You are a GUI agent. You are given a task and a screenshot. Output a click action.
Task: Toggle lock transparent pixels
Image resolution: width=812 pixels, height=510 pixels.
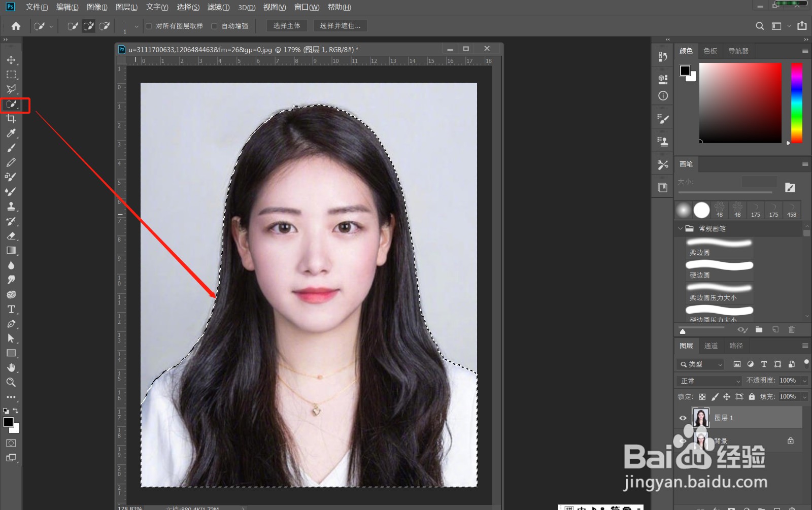click(x=702, y=397)
